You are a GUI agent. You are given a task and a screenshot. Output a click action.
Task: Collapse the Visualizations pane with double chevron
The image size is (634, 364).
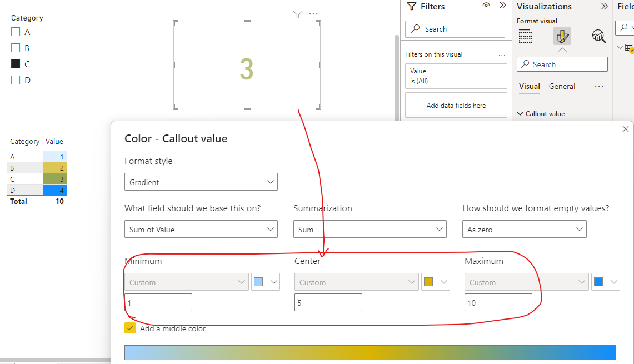(604, 6)
